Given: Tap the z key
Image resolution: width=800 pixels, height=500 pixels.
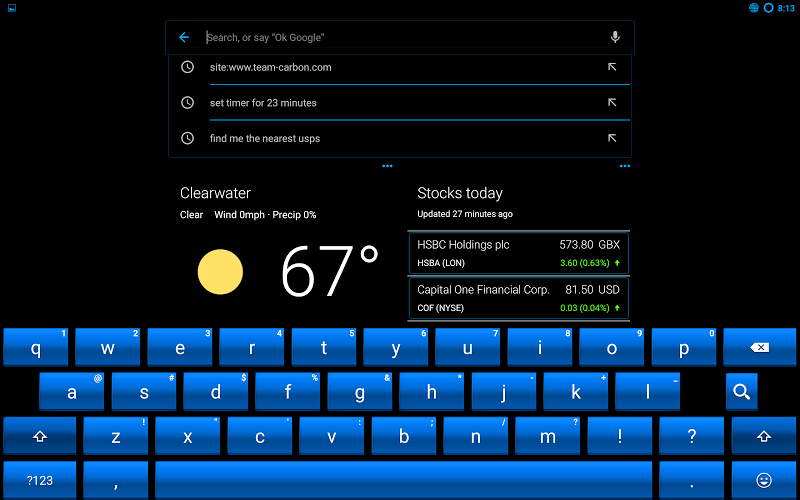Looking at the screenshot, I should tap(116, 436).
